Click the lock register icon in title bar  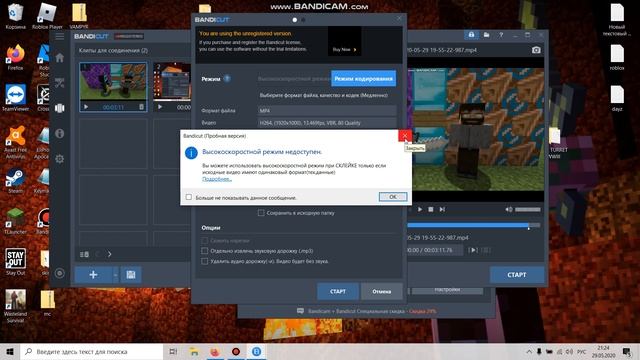click(471, 35)
